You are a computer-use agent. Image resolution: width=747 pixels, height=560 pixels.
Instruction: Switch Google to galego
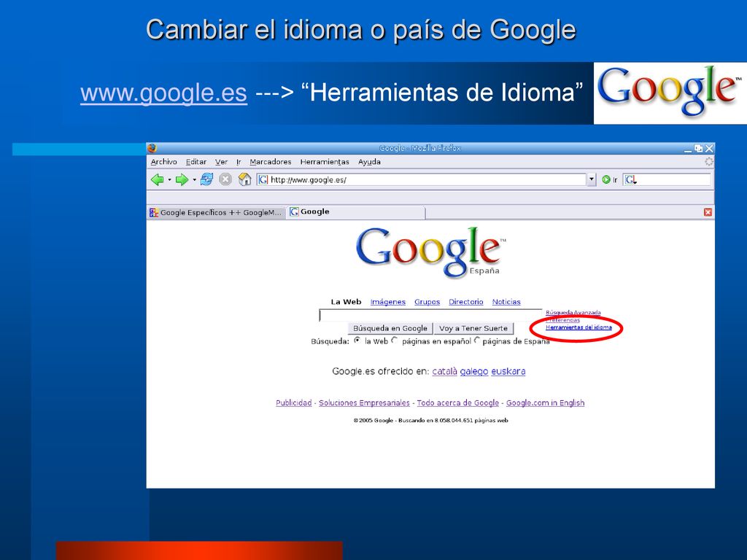coord(474,371)
